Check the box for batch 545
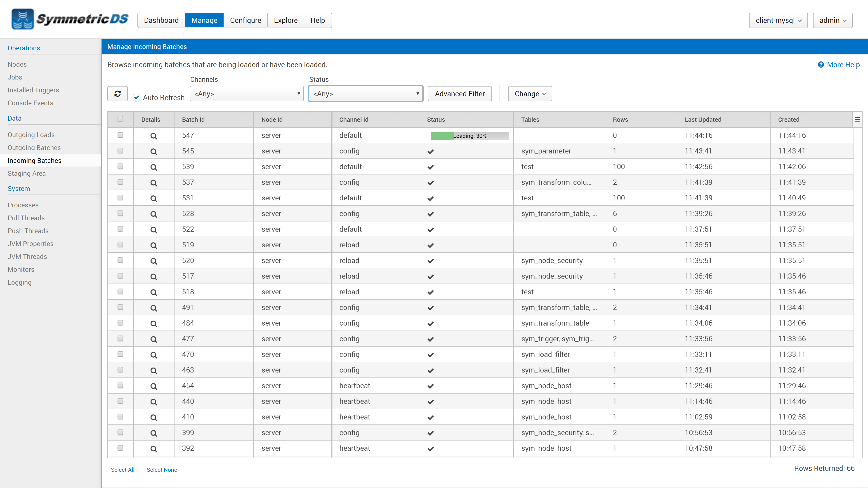Screen dimensions: 868x488 pos(120,150)
